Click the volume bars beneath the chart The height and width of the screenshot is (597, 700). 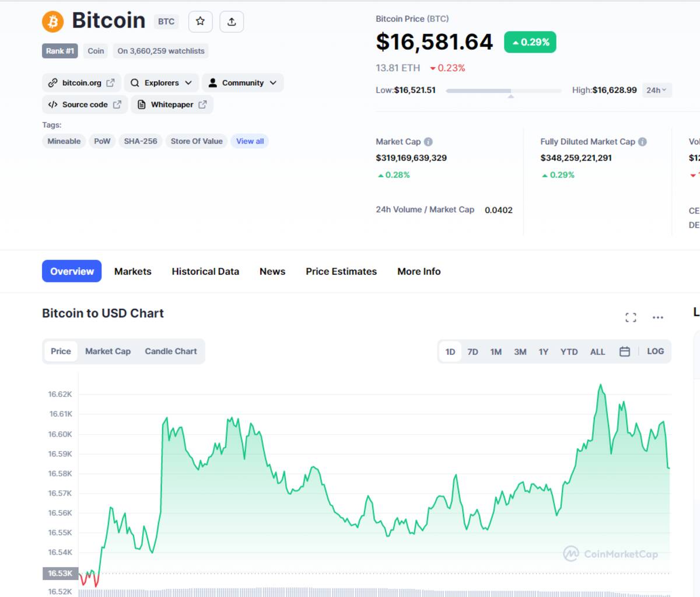(x=374, y=592)
